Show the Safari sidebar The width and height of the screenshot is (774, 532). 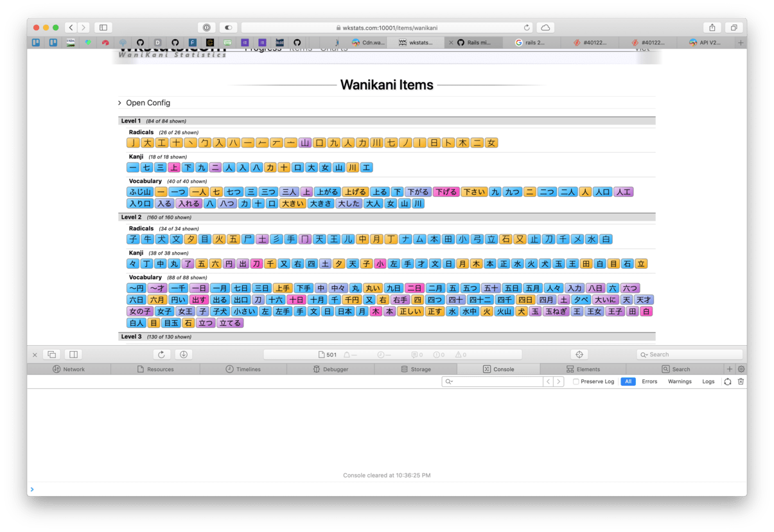[103, 28]
